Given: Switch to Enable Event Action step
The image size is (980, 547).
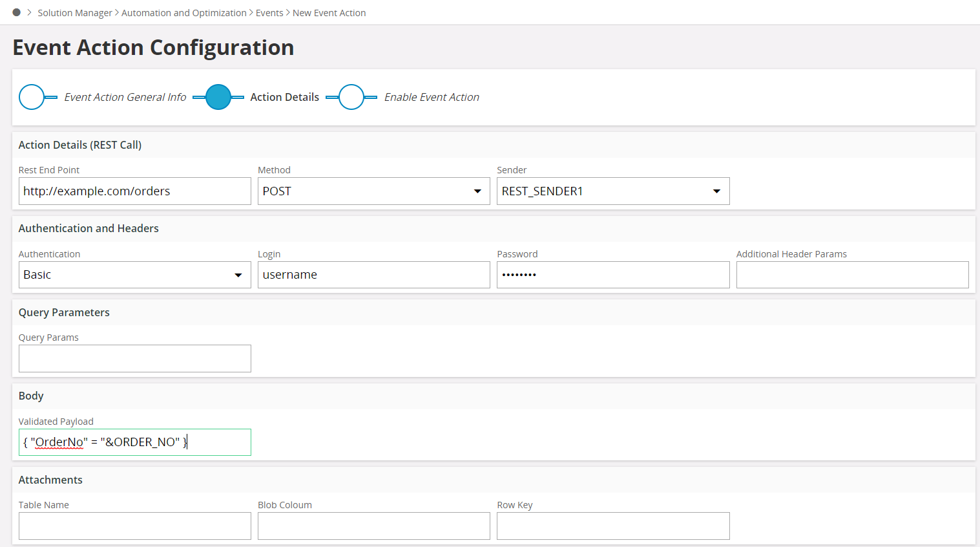Looking at the screenshot, I should (x=432, y=97).
